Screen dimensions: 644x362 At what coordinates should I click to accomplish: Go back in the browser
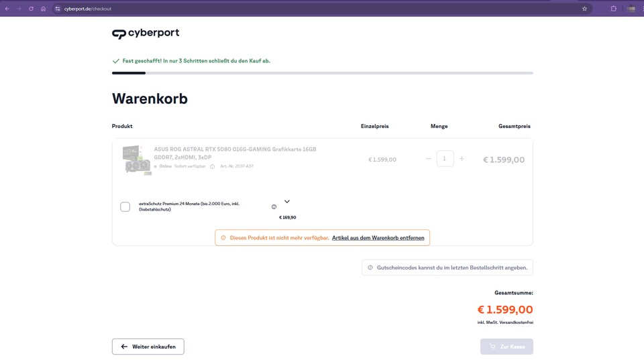pos(7,9)
